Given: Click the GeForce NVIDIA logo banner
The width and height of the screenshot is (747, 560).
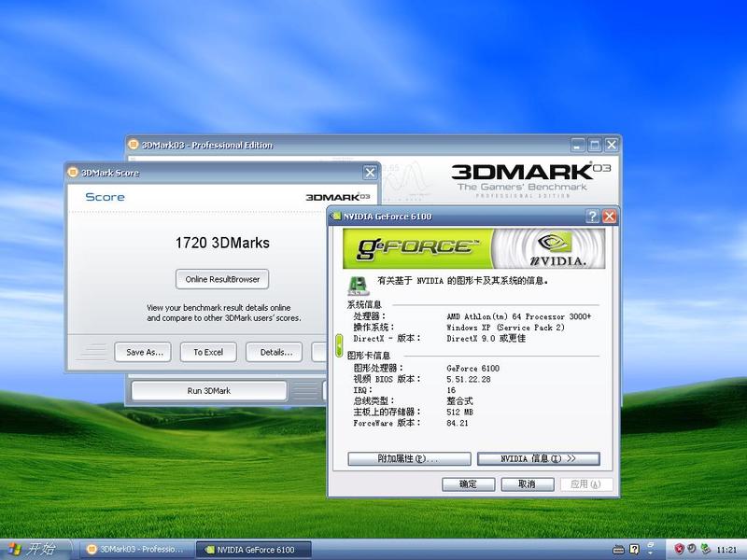Looking at the screenshot, I should coord(474,248).
